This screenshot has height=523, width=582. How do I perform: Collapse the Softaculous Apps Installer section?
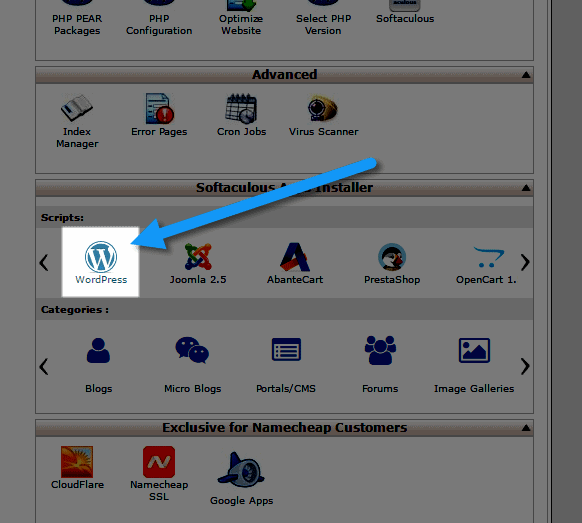(x=526, y=188)
